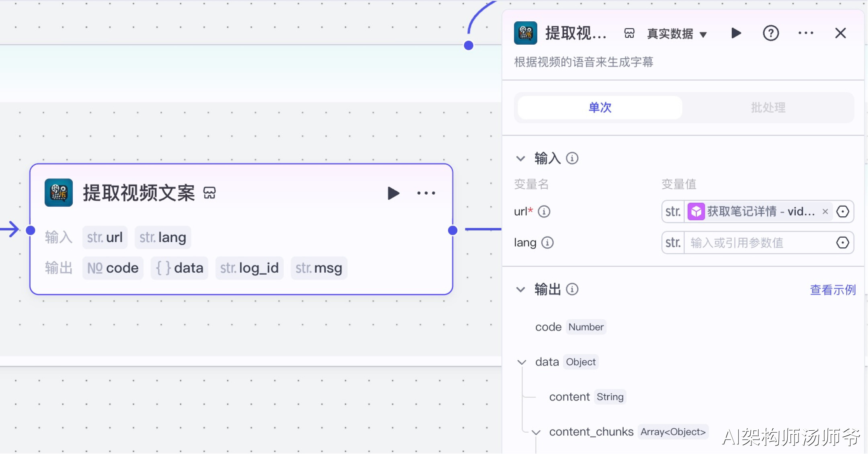Run the 提取视频文案 node from the canvas
868x454 pixels.
[393, 193]
